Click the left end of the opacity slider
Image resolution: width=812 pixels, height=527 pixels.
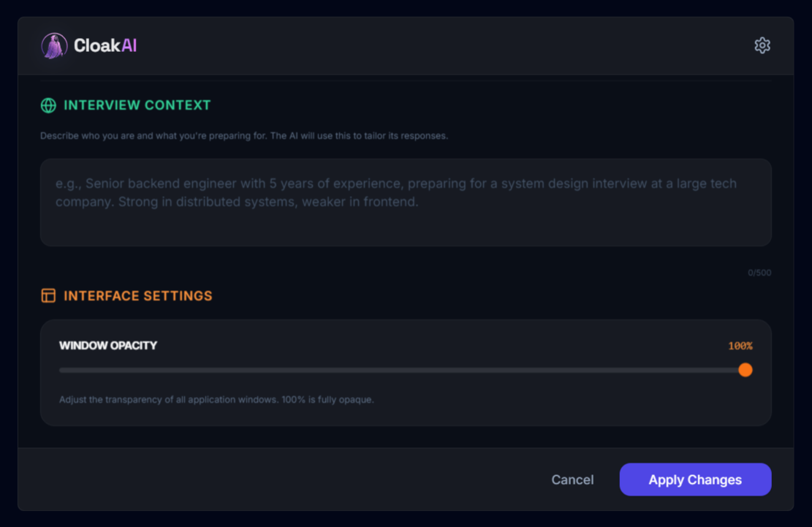(x=61, y=370)
